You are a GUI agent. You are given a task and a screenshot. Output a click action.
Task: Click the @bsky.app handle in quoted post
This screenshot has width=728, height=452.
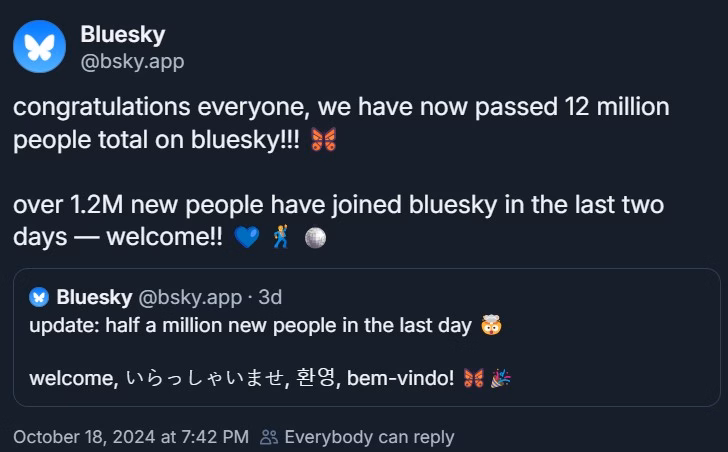point(190,297)
